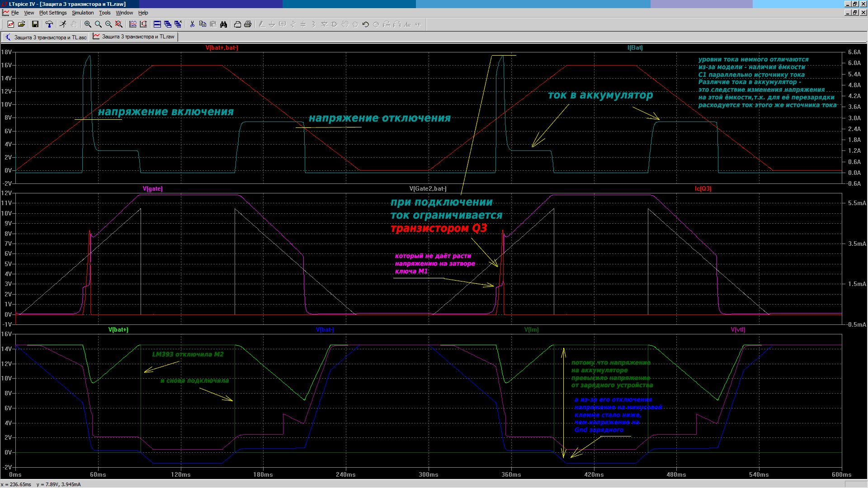Click the I(Bat) trace label

pyautogui.click(x=635, y=47)
